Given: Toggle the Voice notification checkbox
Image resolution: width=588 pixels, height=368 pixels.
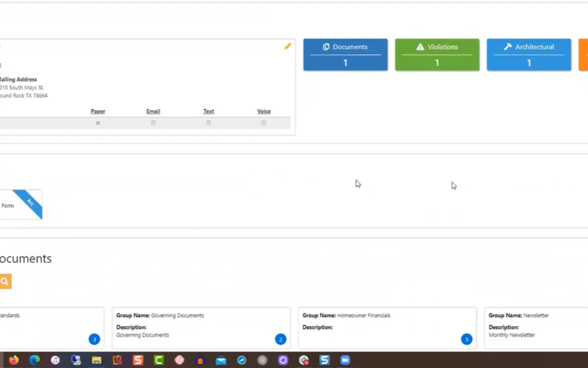Looking at the screenshot, I should click(264, 123).
